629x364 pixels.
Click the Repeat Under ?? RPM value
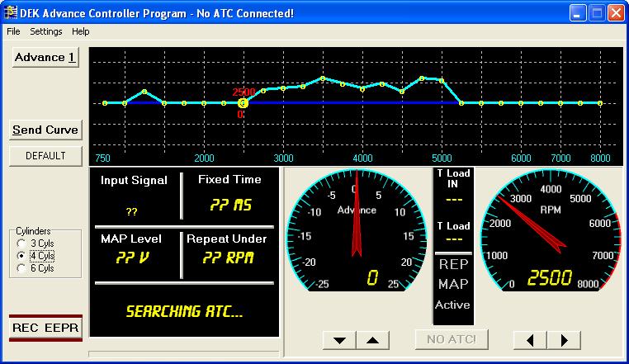(x=229, y=258)
